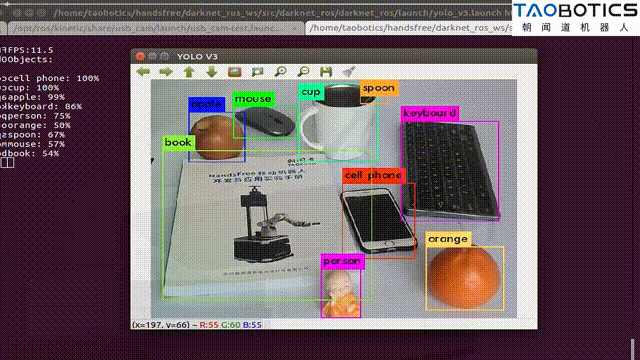Click the pan left arrow in YOLO V3 toolbar

pyautogui.click(x=143, y=72)
